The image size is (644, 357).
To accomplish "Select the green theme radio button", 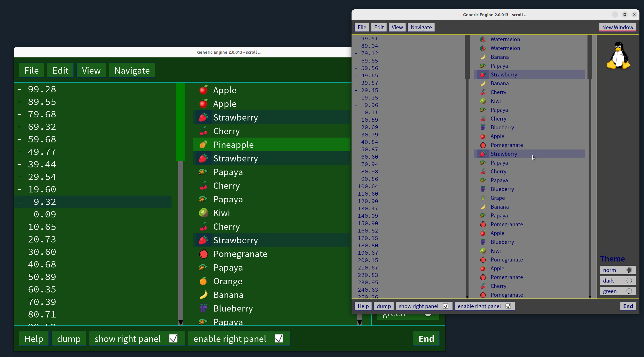I will pos(629,291).
